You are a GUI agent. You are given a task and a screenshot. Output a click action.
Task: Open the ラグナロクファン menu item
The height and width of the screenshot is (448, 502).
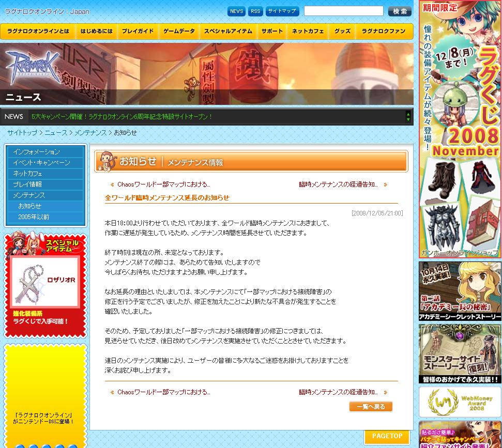384,31
